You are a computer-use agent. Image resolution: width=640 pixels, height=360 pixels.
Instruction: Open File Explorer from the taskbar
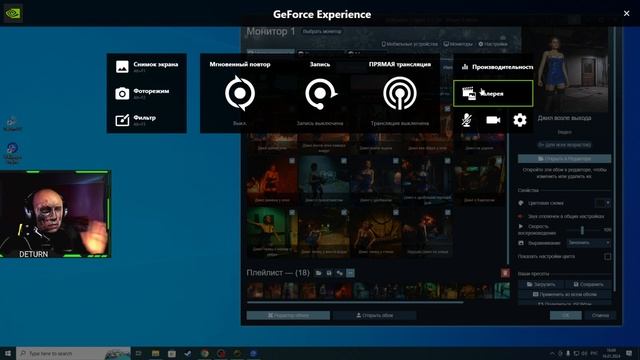(x=156, y=353)
